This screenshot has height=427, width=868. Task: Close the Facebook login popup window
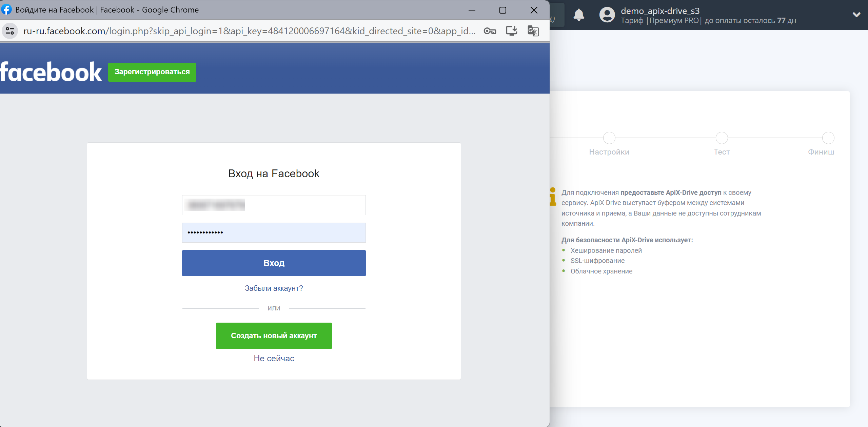(534, 10)
